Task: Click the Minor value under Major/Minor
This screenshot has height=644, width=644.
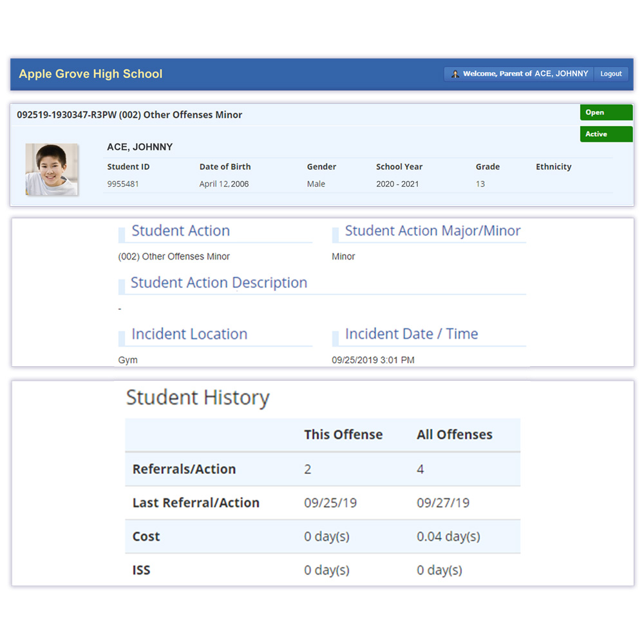Action: pos(343,257)
